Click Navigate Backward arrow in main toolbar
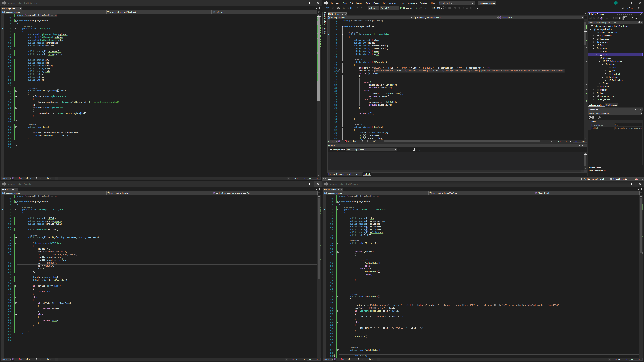The width and height of the screenshot is (644, 362). [x=328, y=8]
